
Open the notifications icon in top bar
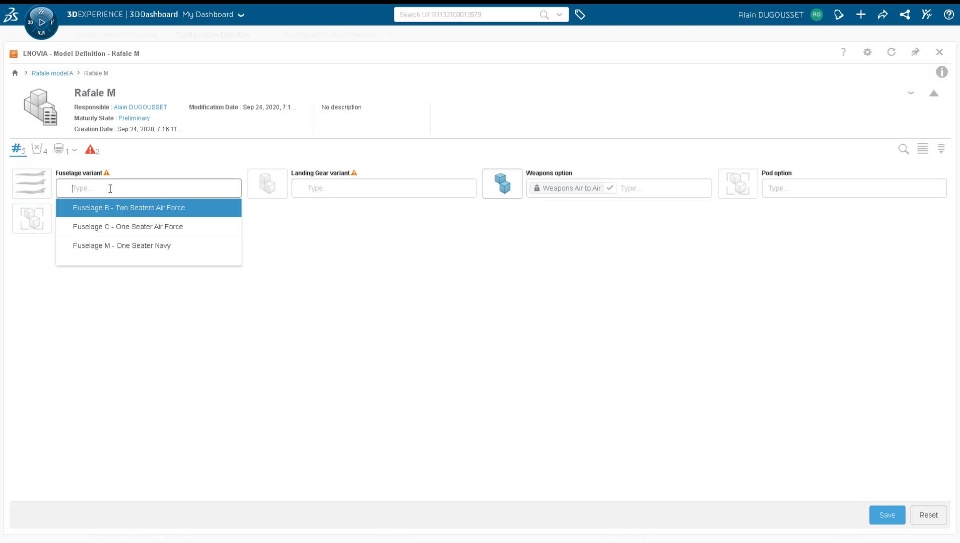[x=839, y=15]
